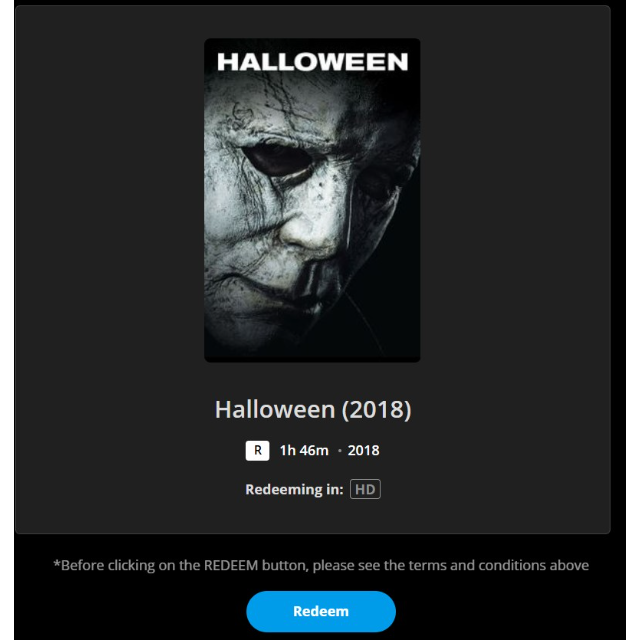
Task: Select the 2018 release year beside the runtime
Action: click(363, 450)
